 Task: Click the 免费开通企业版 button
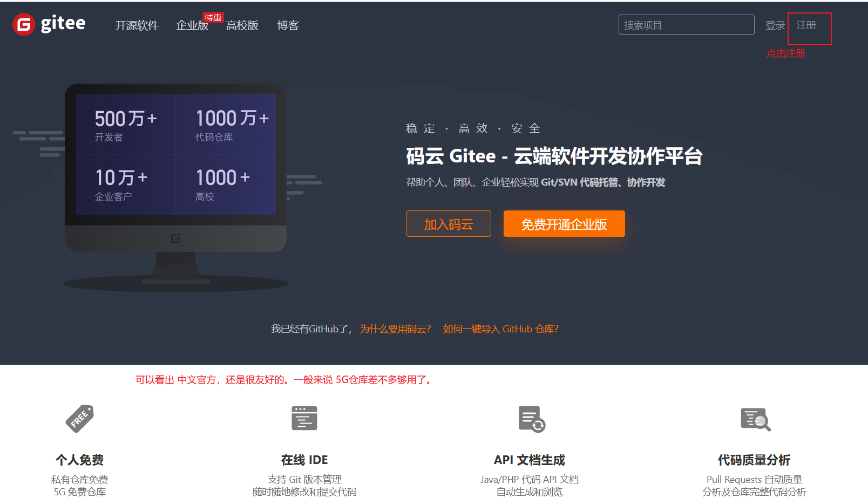point(564,224)
